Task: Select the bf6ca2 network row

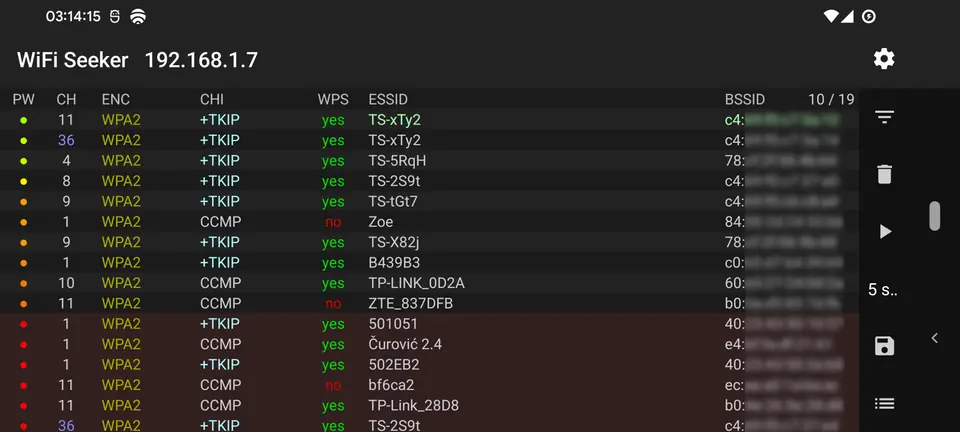Action: [430, 385]
